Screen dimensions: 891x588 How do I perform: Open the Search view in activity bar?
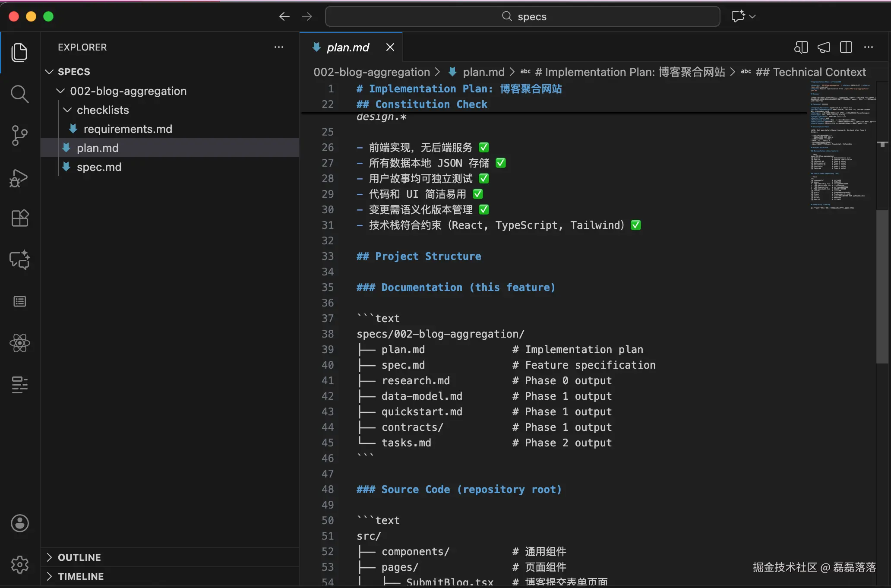19,94
